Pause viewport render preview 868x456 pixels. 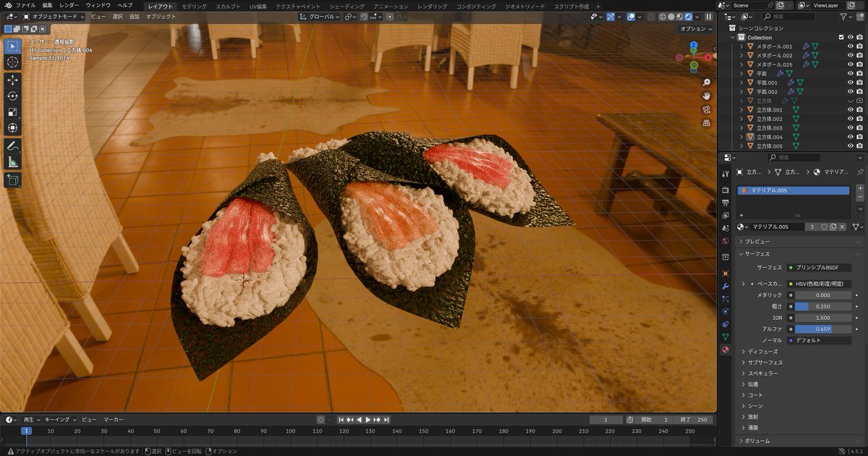(709, 16)
